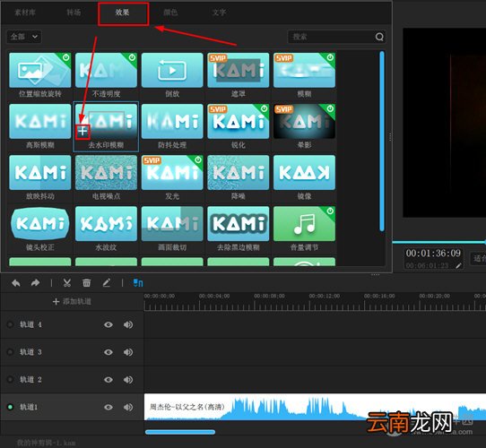
Task: Click the undo arrow in timeline toolbar
Action: click(16, 283)
